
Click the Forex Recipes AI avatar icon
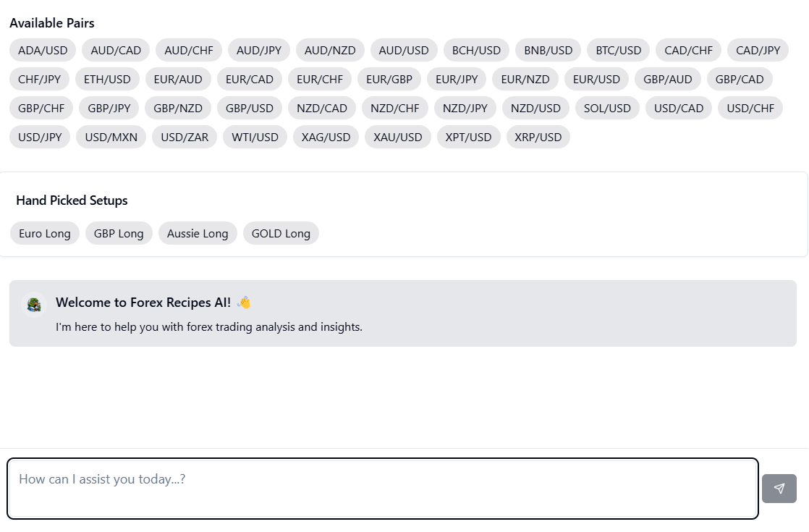(x=33, y=304)
